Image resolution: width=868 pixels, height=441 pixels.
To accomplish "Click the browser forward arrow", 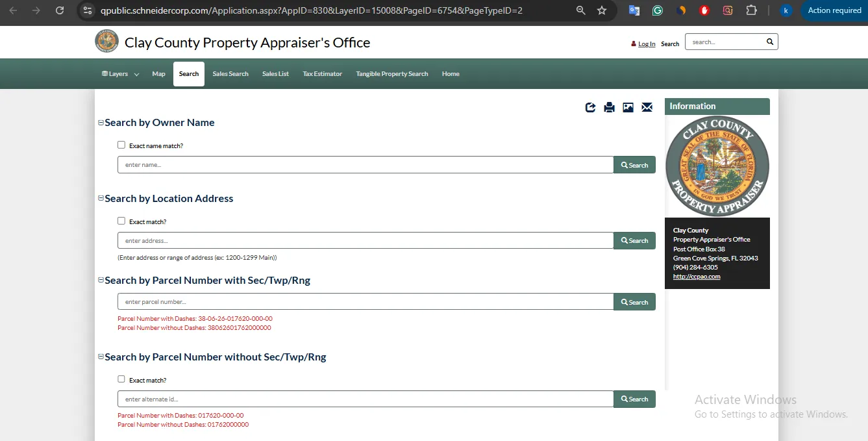I will click(x=36, y=10).
